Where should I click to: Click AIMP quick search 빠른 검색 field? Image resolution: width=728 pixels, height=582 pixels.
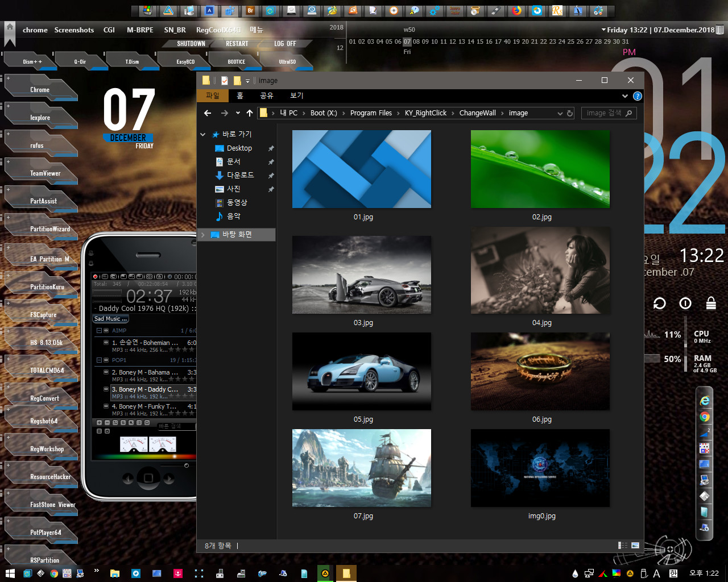click(x=176, y=426)
